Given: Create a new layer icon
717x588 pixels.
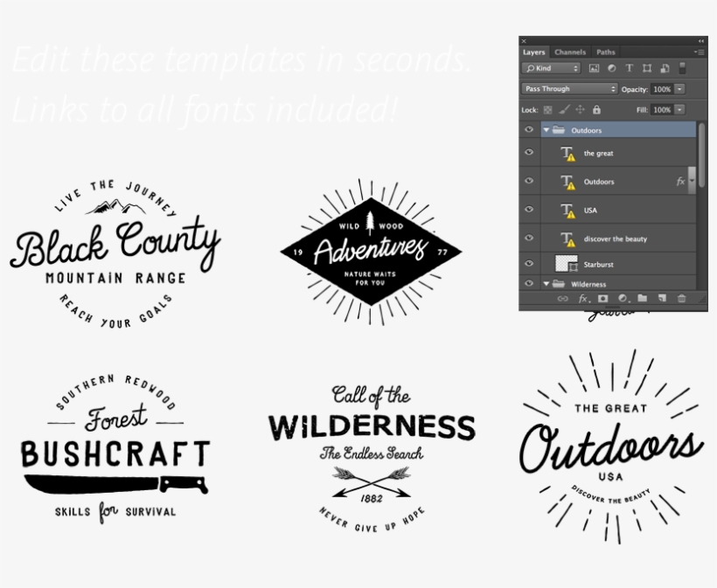Looking at the screenshot, I should pyautogui.click(x=662, y=298).
